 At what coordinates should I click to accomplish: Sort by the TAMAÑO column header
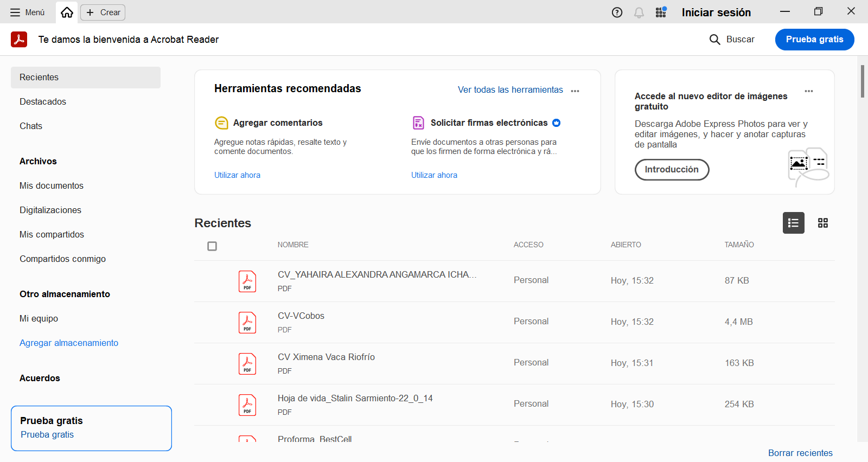(x=739, y=245)
